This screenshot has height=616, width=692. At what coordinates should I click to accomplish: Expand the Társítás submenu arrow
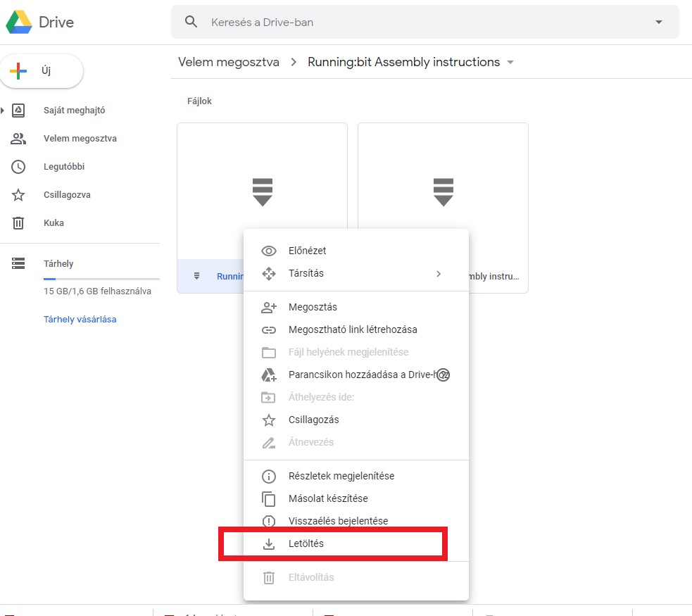438,273
